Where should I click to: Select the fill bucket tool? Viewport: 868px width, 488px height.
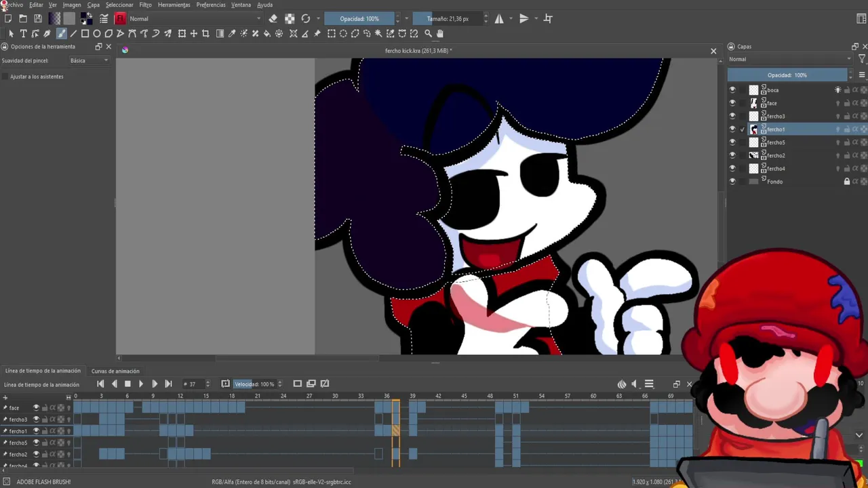click(267, 33)
